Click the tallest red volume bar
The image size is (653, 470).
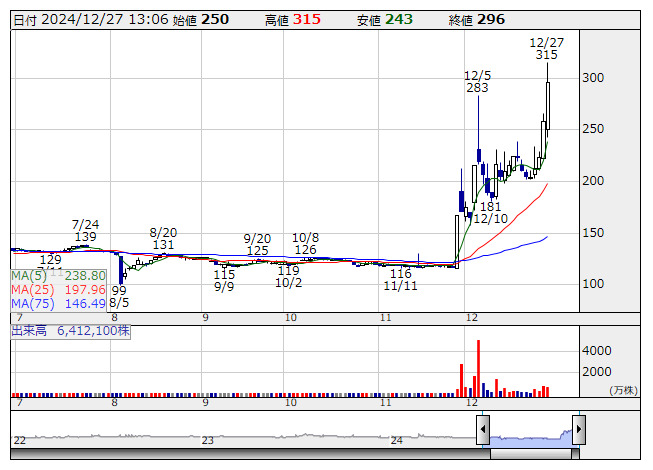tap(479, 368)
